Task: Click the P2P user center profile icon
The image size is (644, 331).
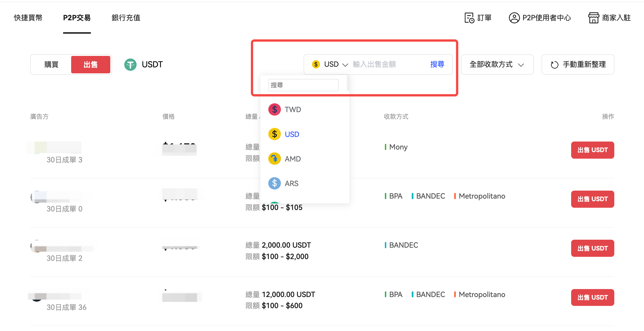Action: tap(514, 18)
